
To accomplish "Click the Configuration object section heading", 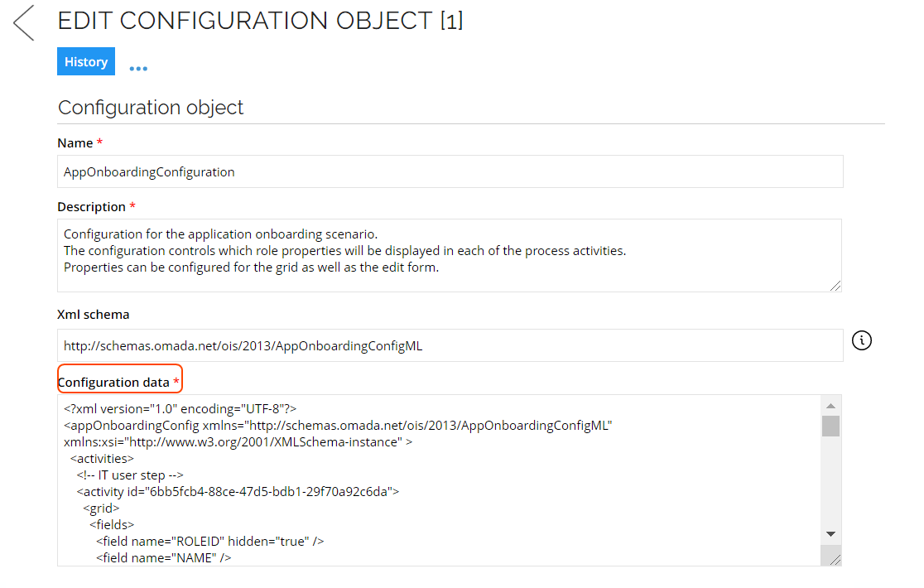I will (150, 108).
